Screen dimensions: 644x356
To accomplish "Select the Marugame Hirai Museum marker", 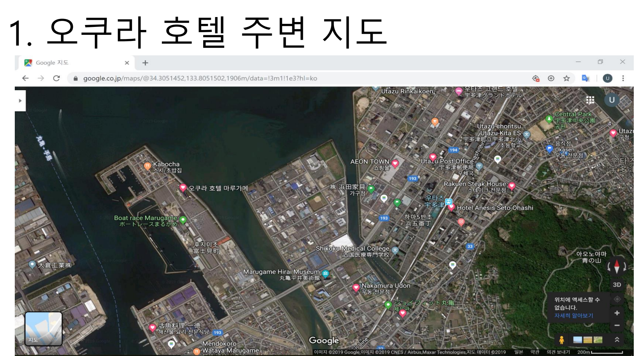I will 325,273.
